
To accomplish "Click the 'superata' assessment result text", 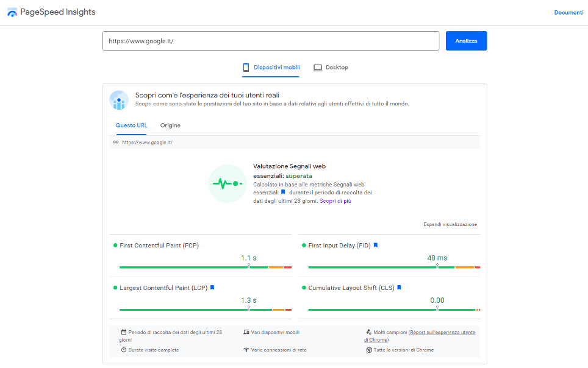I will [x=299, y=175].
